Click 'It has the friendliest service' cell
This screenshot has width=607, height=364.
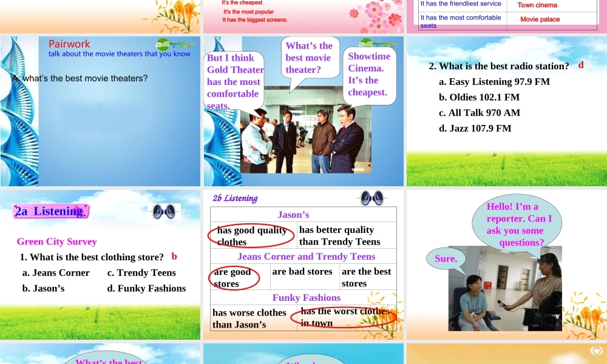click(461, 4)
